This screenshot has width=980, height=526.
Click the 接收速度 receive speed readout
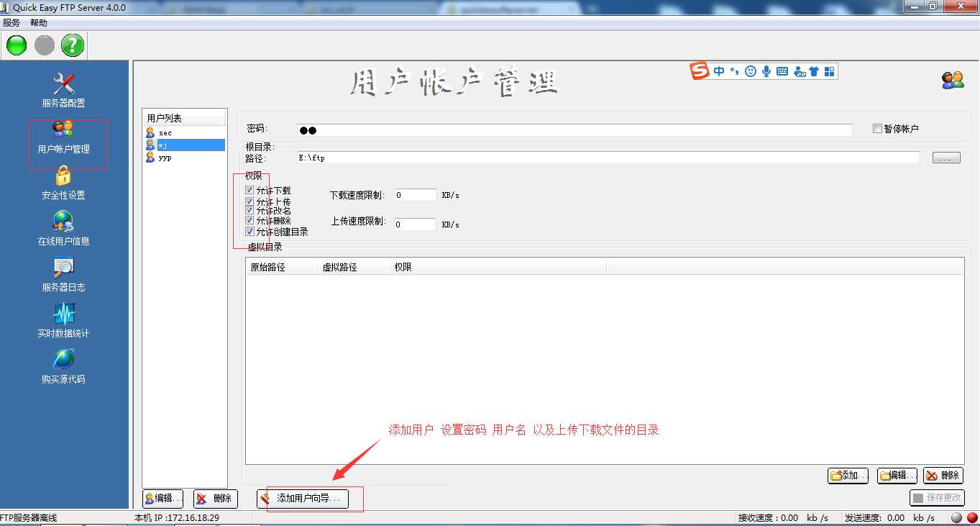pos(783,517)
